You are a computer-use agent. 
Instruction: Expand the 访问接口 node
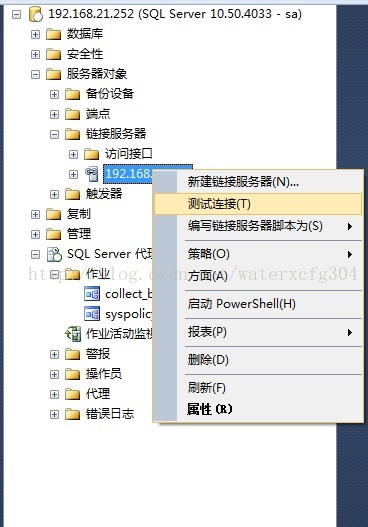pos(73,154)
